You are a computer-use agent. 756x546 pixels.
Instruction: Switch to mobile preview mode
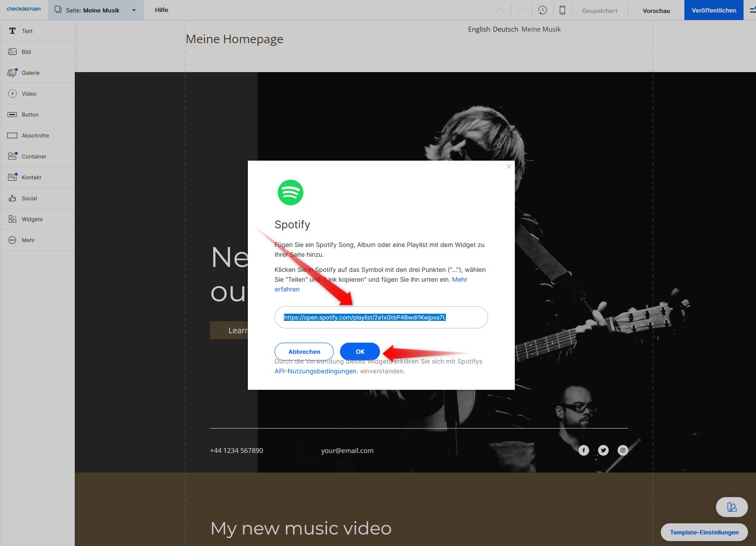pos(562,10)
